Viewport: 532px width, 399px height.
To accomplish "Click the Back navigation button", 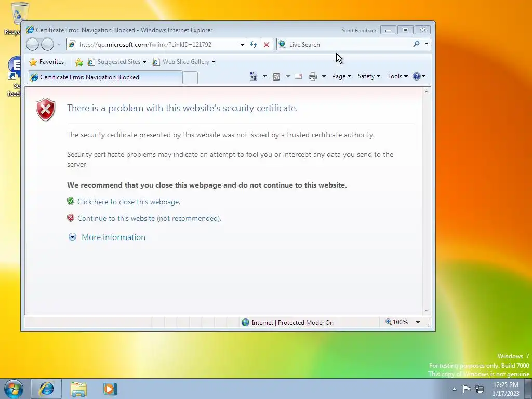I will click(33, 44).
